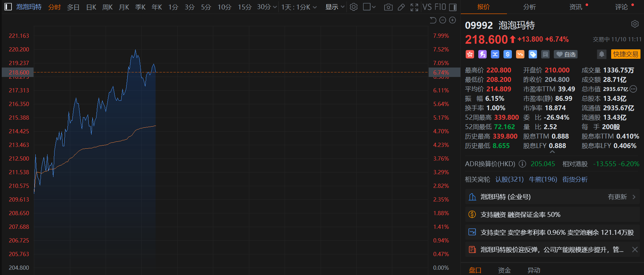Dismiss the 泡泡玛特股价迎反弹 news banner
The image size is (644, 275).
635,249
